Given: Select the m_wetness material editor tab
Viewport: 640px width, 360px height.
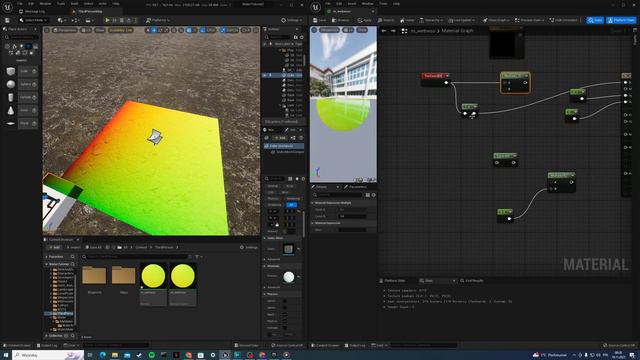Looking at the screenshot, I should pyautogui.click(x=341, y=11).
